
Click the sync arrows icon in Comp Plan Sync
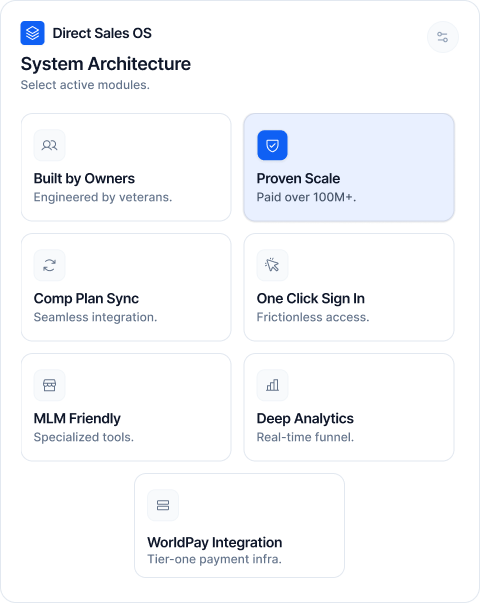(x=50, y=265)
